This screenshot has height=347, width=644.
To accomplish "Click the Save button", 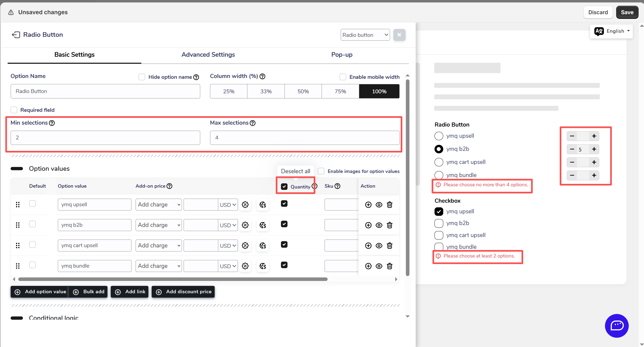I will (x=627, y=12).
